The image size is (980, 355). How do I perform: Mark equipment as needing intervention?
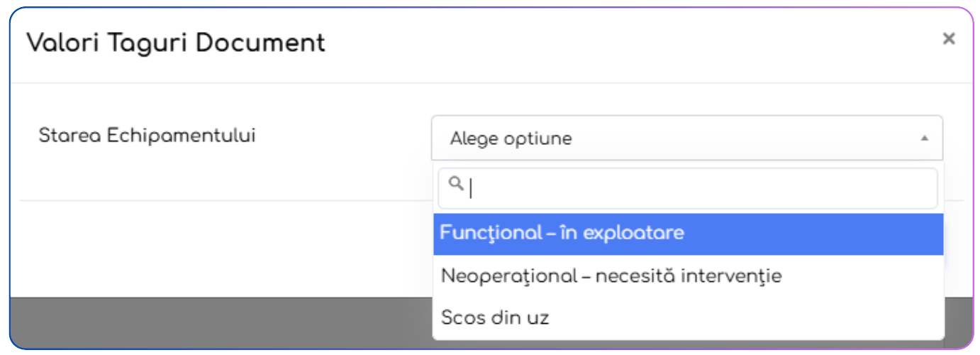[611, 275]
